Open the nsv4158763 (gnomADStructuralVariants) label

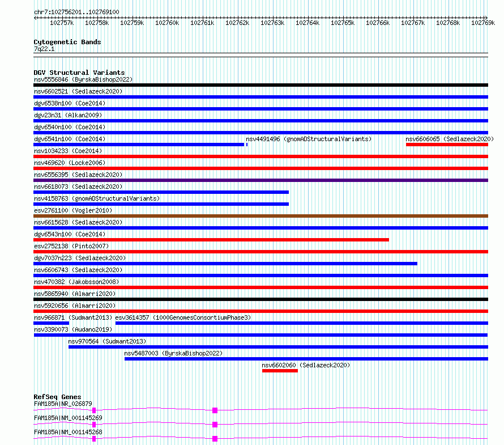tap(97, 198)
